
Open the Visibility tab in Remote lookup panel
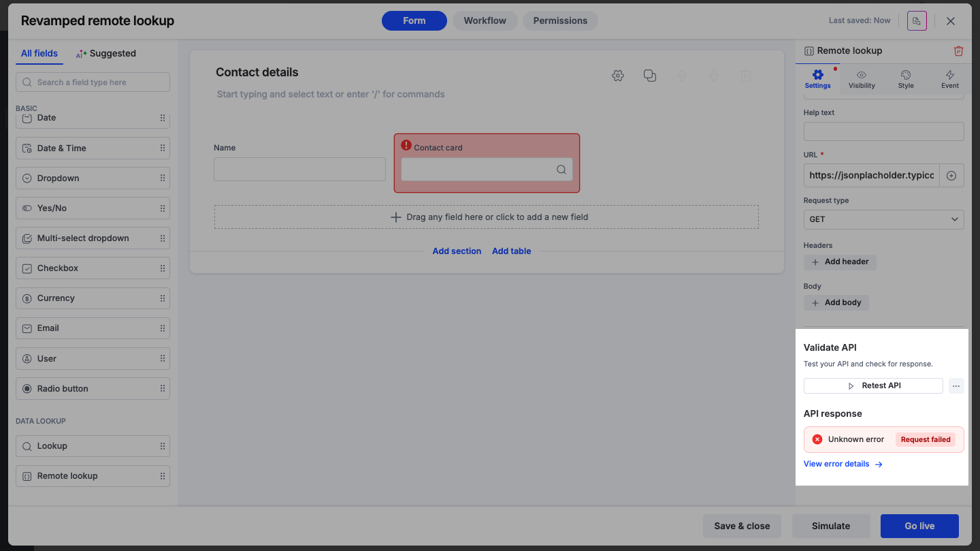tap(862, 79)
